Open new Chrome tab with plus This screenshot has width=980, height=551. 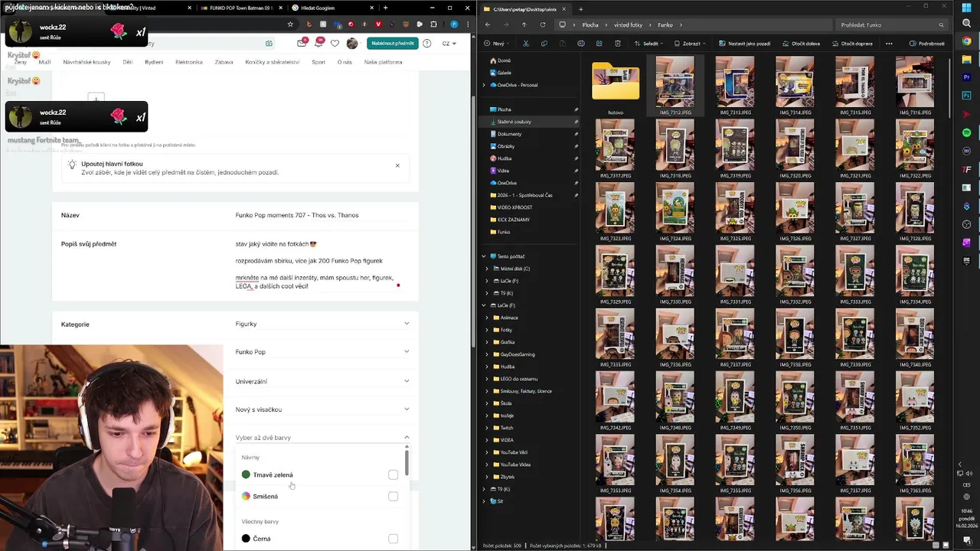point(385,8)
